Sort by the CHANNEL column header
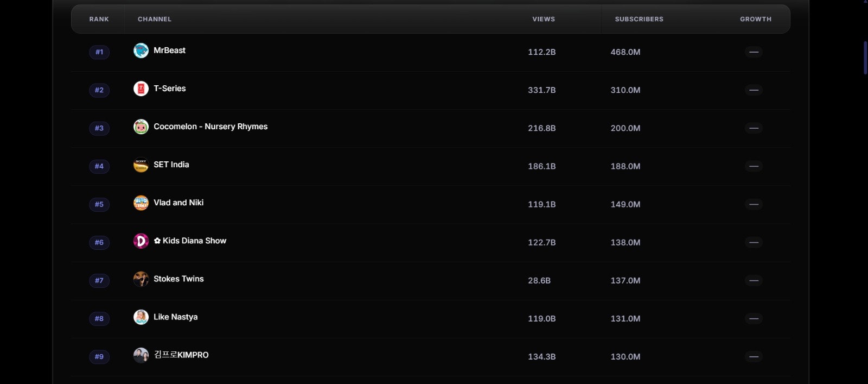The height and width of the screenshot is (384, 868). click(155, 19)
